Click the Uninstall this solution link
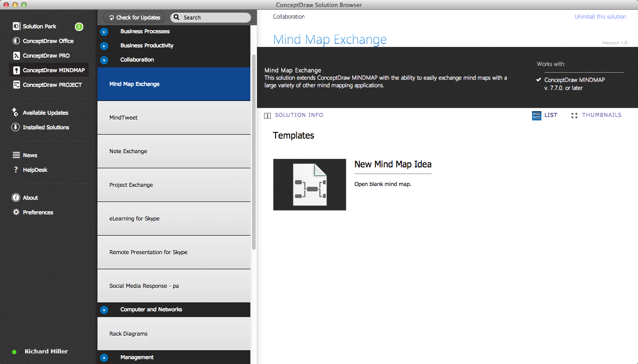The width and height of the screenshot is (638, 364). pos(600,17)
